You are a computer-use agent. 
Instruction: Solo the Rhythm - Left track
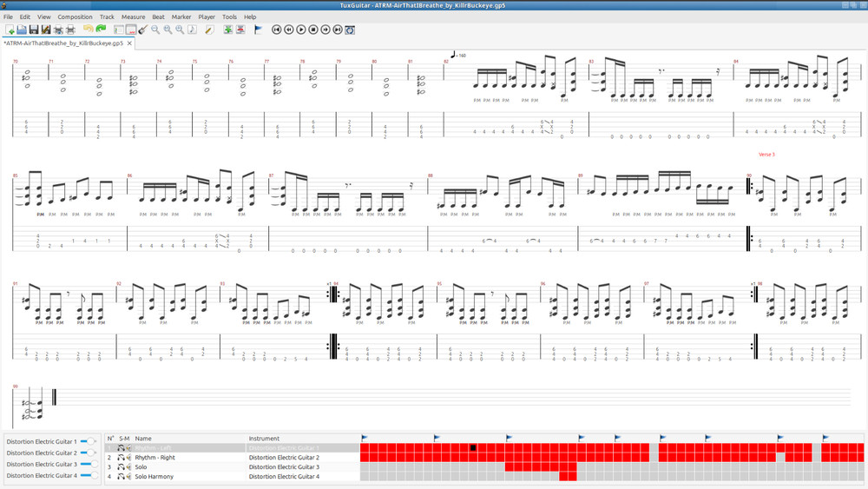121,448
